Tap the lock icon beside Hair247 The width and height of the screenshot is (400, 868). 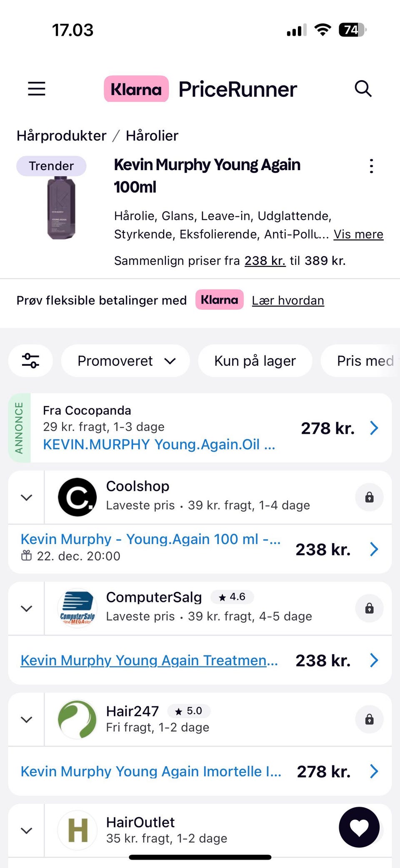point(369,720)
